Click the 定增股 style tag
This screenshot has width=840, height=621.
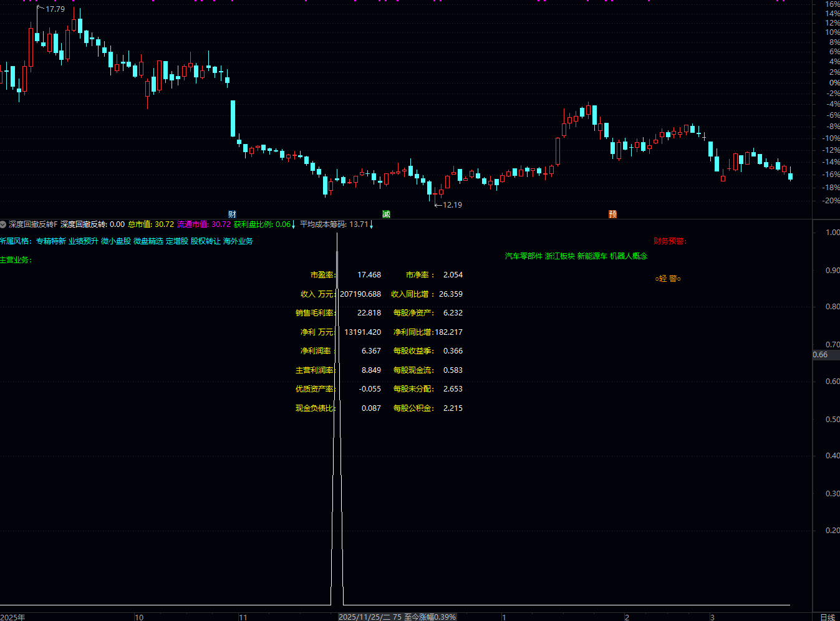click(x=177, y=241)
